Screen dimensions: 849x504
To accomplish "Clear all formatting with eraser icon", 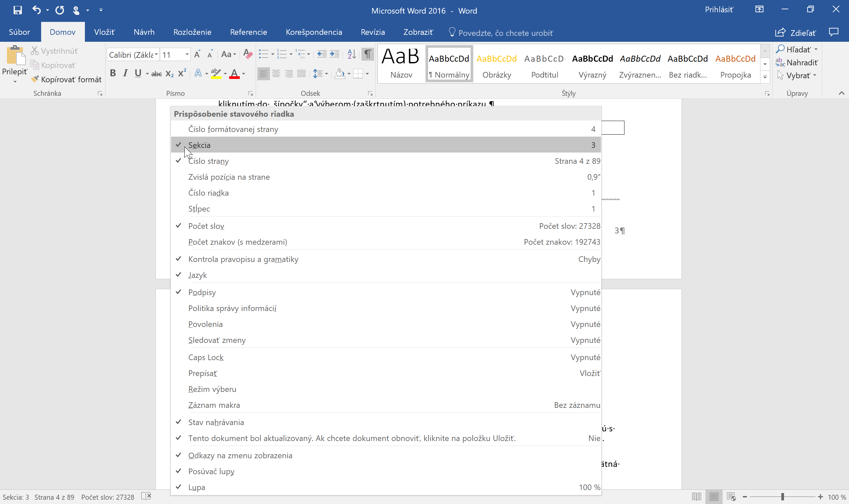I will [248, 54].
